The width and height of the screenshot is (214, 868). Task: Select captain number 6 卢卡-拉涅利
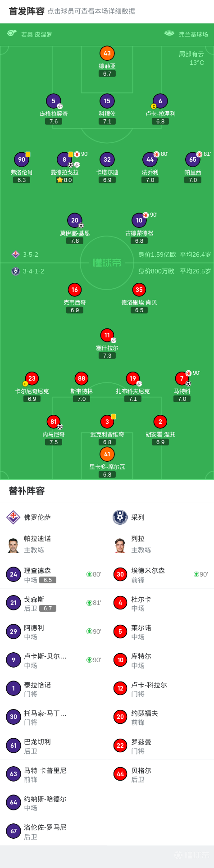pos(160,101)
